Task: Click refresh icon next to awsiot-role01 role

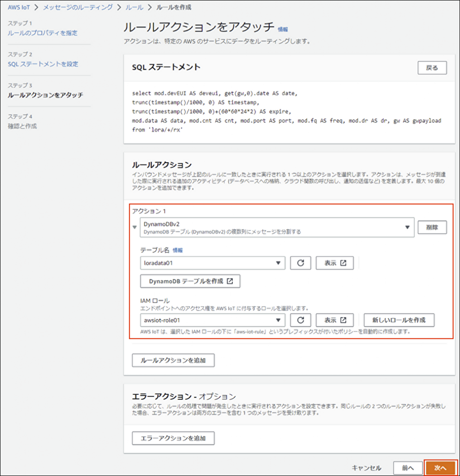Action: pos(300,320)
